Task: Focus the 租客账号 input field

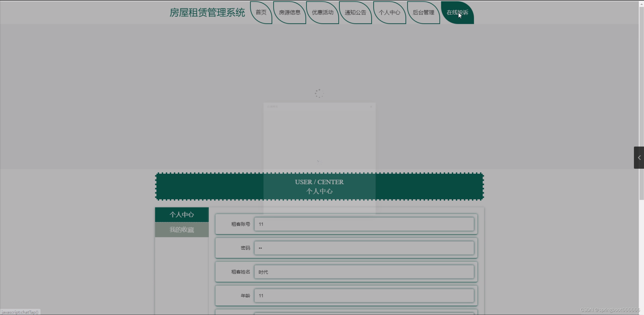Action: pos(364,224)
